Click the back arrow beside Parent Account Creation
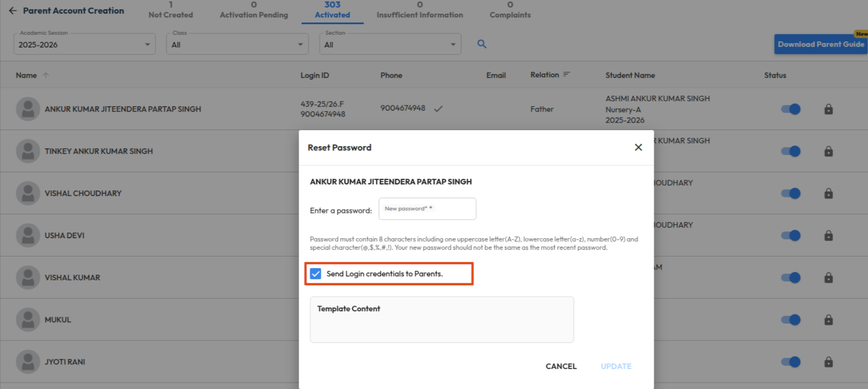 coord(13,11)
